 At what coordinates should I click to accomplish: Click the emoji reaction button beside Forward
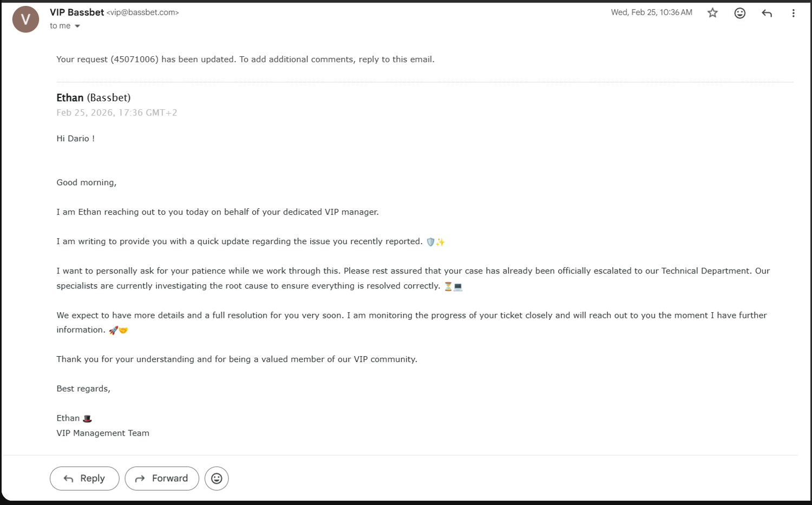coord(217,478)
